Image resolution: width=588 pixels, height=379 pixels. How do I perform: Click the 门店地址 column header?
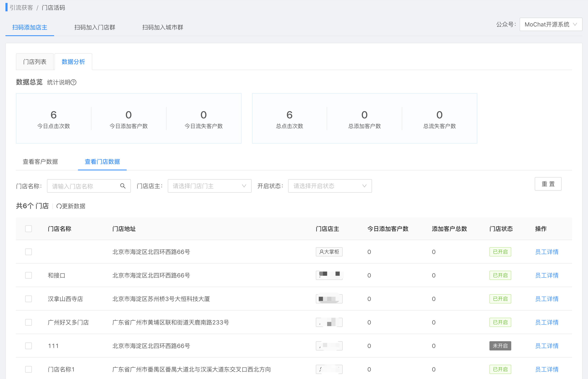124,229
